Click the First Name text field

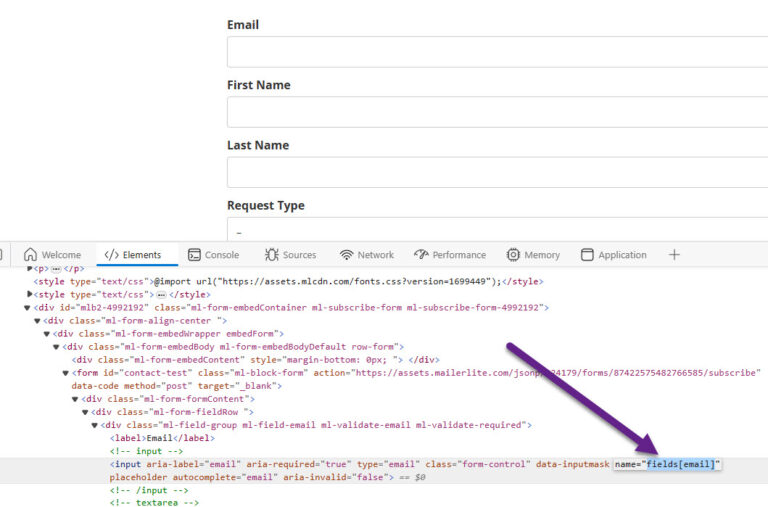[497, 112]
